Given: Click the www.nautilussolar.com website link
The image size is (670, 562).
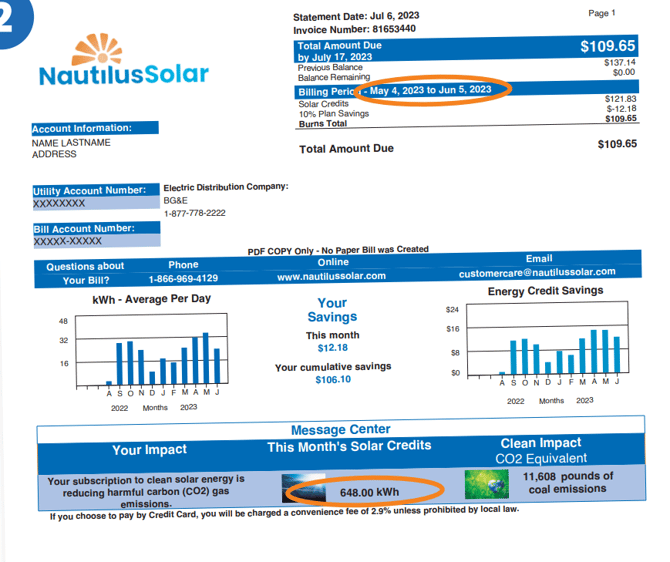Looking at the screenshot, I should [x=331, y=277].
